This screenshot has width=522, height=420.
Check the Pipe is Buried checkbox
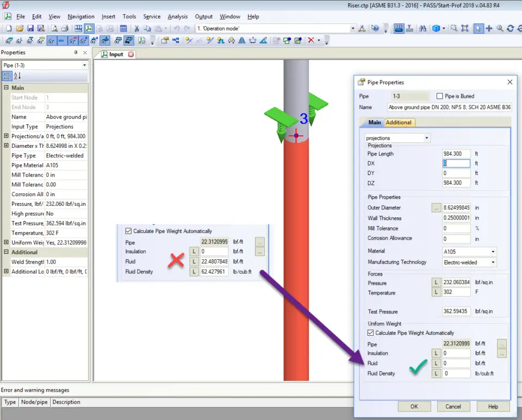pos(439,96)
